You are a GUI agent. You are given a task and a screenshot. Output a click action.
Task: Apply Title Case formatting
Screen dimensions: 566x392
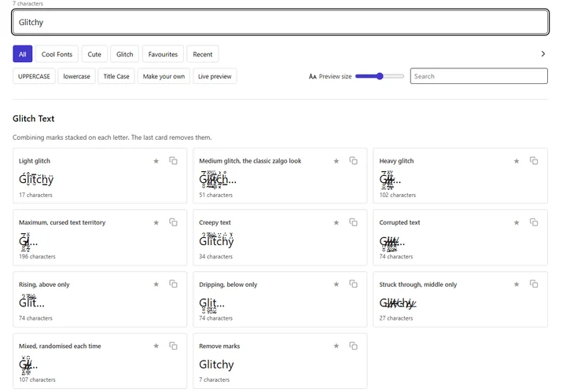tap(116, 76)
